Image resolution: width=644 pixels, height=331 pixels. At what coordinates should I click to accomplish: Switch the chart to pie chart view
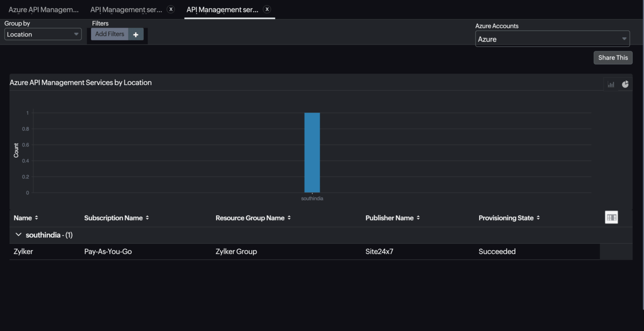point(626,84)
